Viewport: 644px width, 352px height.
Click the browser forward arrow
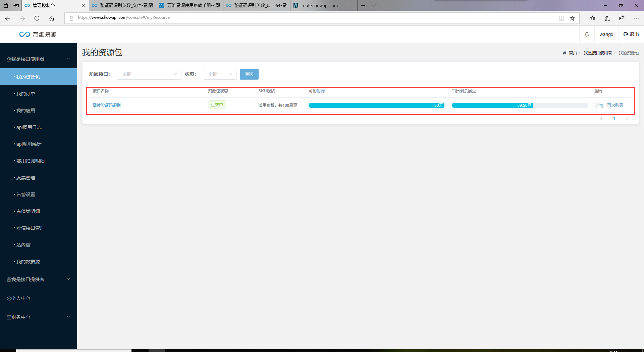point(22,18)
